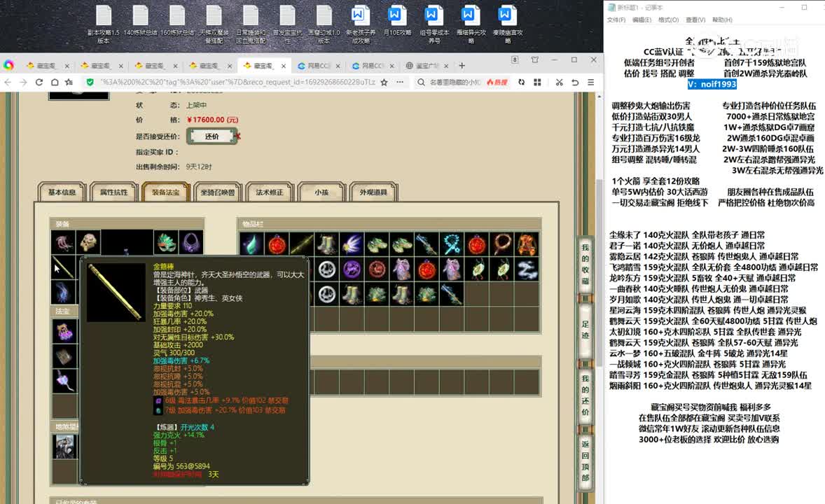Open the 外观道具 tab
Viewport: 825px width, 504px height.
tap(373, 192)
